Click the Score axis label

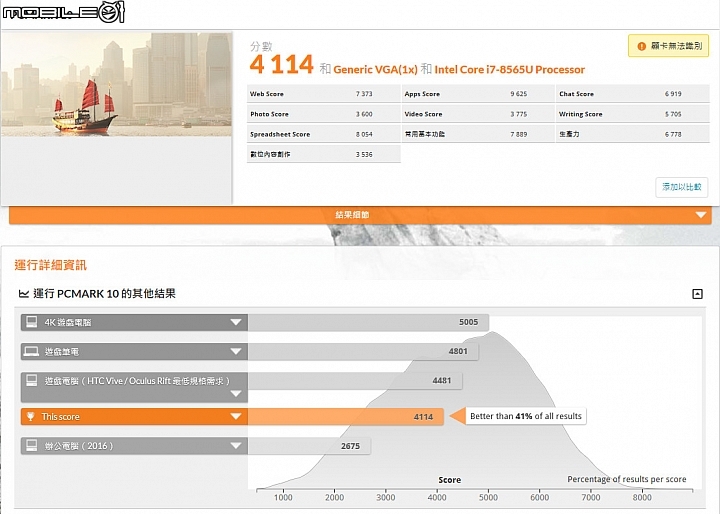(x=450, y=480)
